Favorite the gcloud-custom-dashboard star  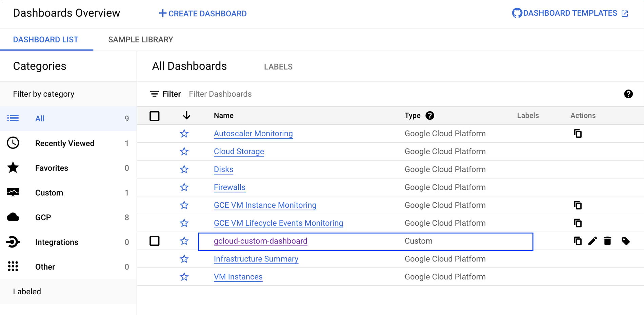pos(184,241)
